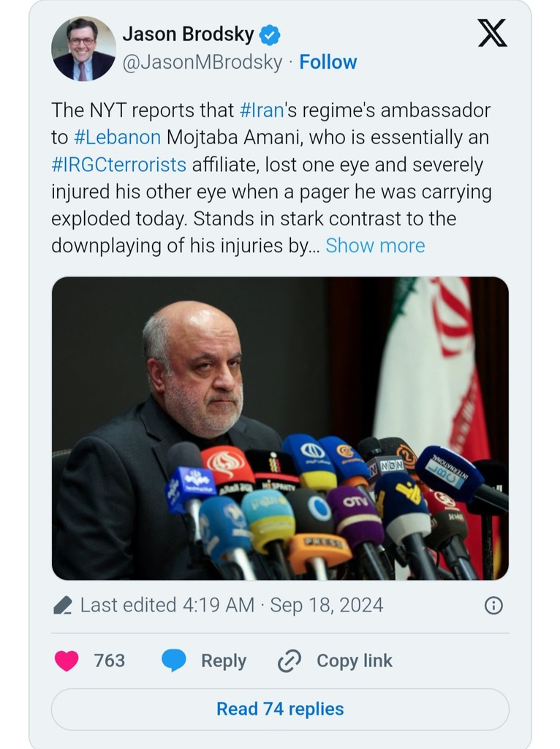The image size is (560, 749).
Task: Click the Reply text label
Action: (224, 660)
